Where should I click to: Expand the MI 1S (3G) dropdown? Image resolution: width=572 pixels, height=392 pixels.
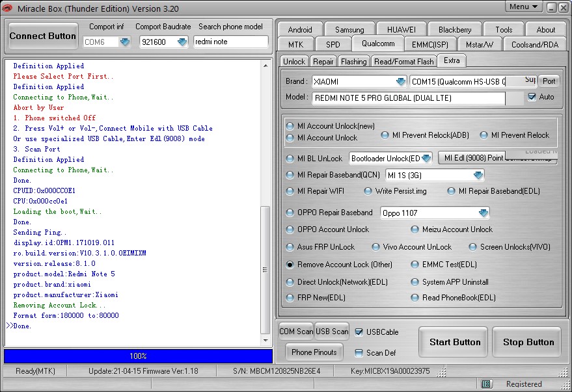(x=478, y=176)
